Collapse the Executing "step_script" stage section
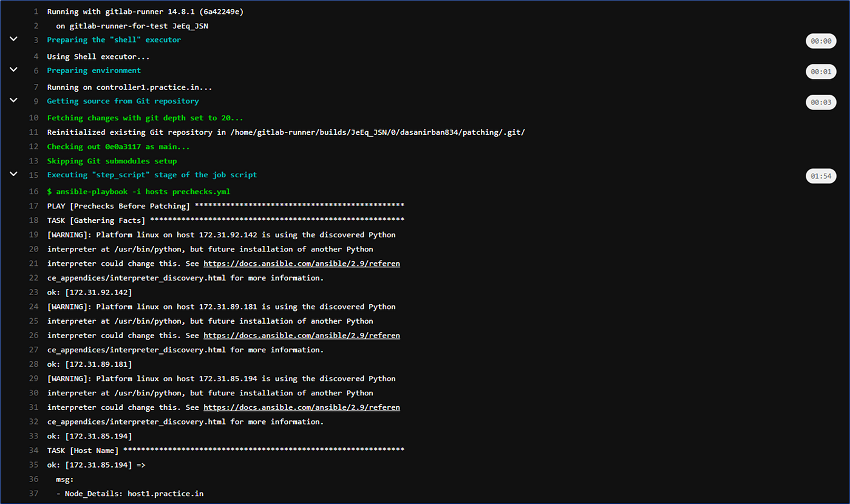The height and width of the screenshot is (504, 850). pos(13,174)
